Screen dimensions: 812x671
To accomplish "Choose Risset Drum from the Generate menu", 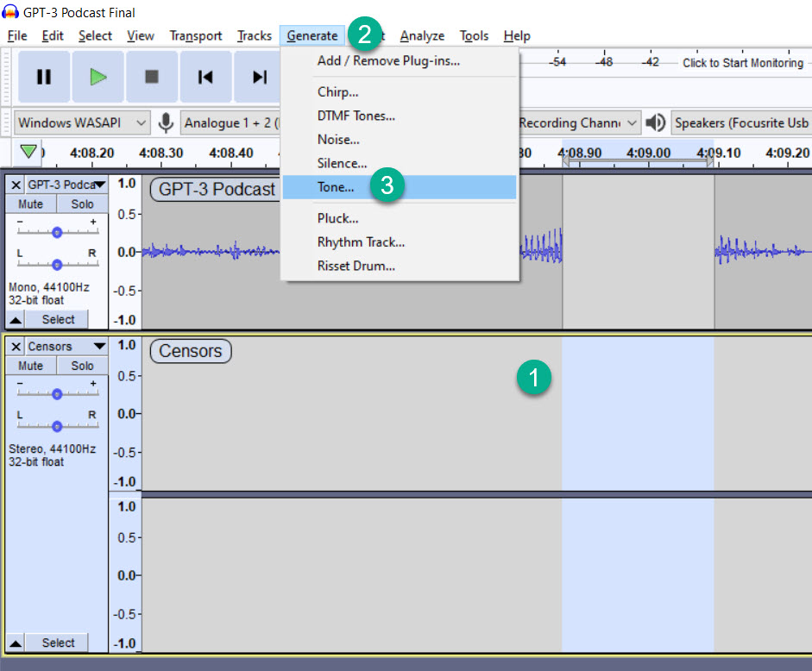I will 400,266.
